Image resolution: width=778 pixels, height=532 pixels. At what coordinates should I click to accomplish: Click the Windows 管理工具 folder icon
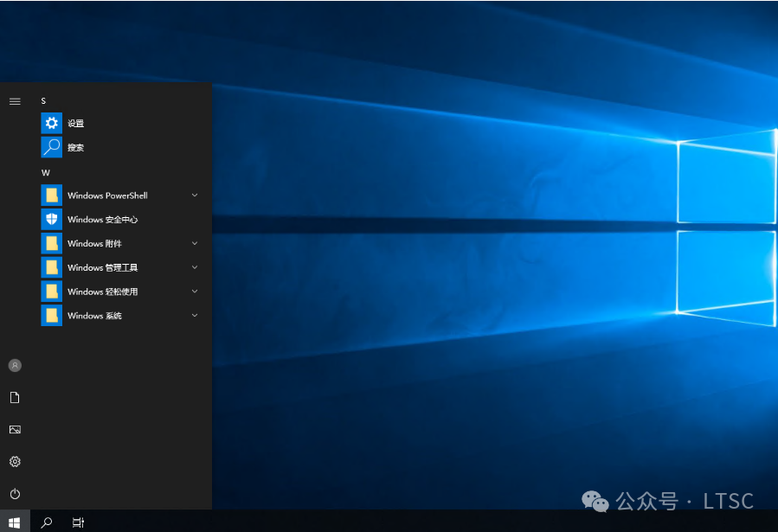click(52, 267)
